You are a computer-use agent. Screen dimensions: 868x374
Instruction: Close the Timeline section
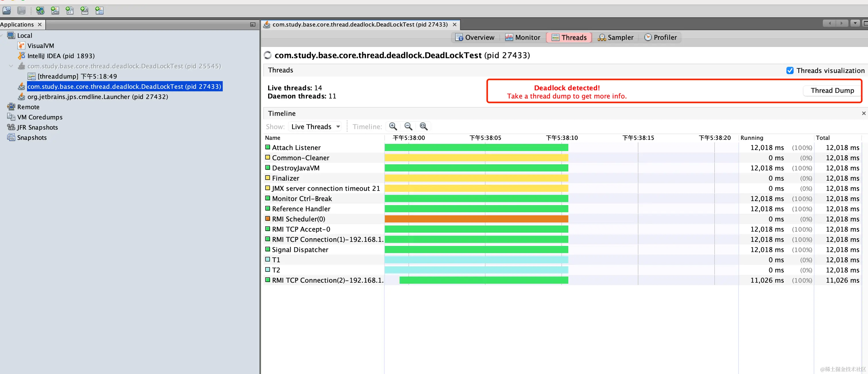tap(863, 113)
